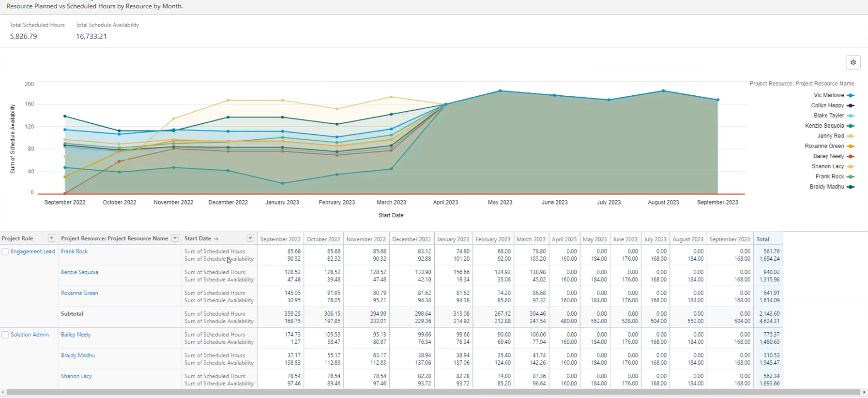Click the June 2023 column header

pos(625,239)
